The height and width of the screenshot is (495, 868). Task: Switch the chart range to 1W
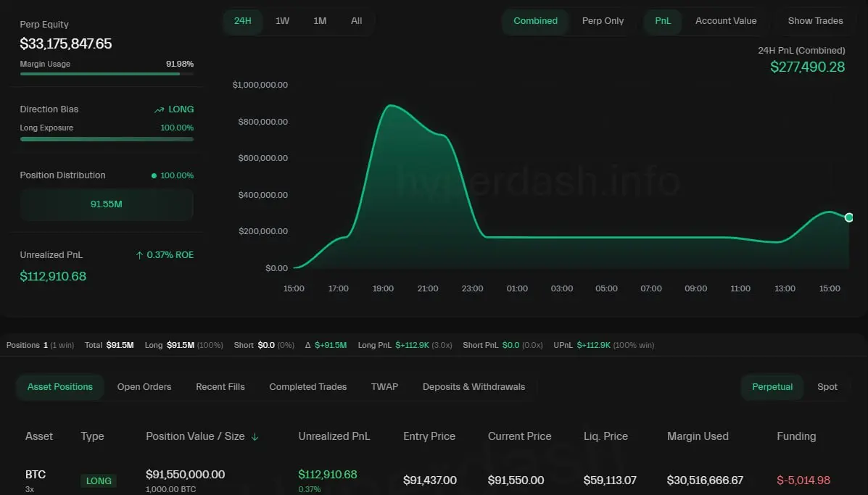[282, 21]
